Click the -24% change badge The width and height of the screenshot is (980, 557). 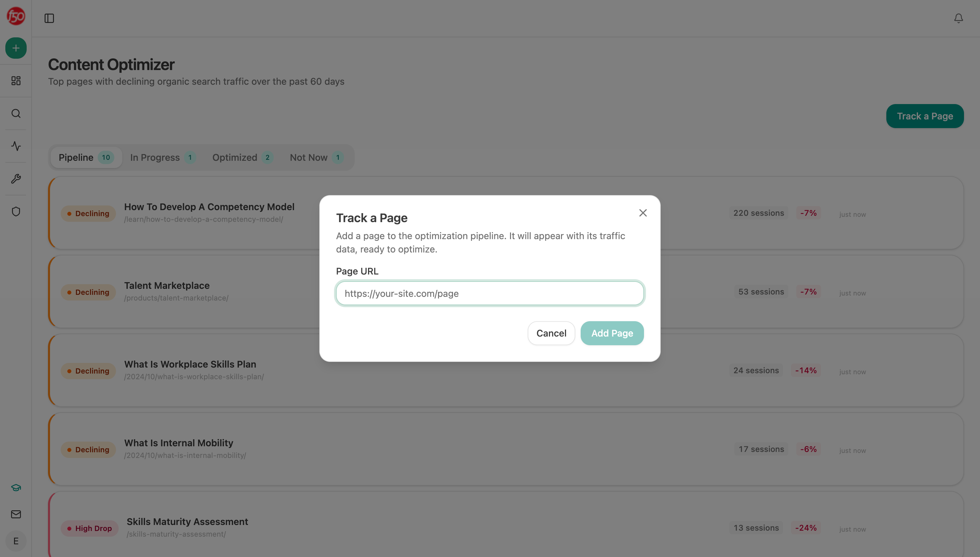pyautogui.click(x=806, y=528)
